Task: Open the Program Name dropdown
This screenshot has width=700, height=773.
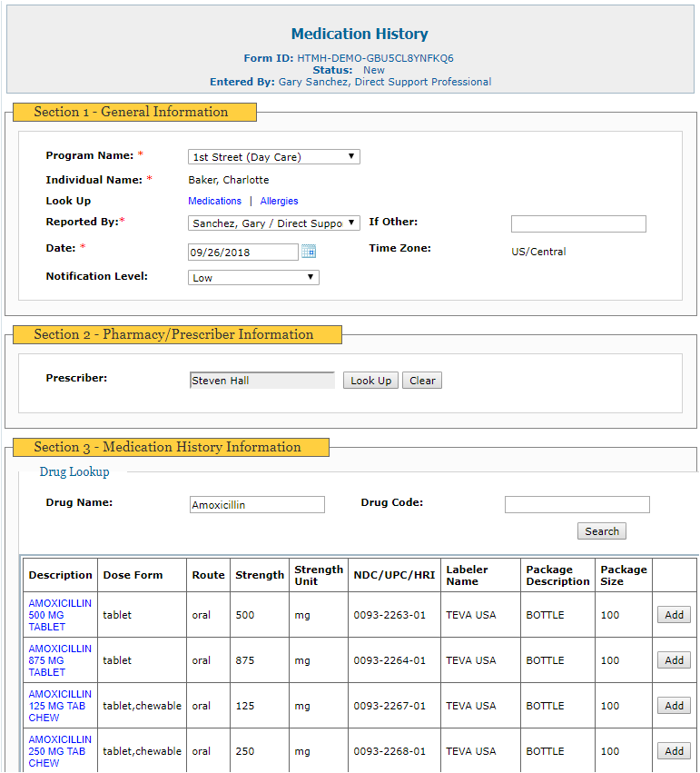Action: coord(273,157)
